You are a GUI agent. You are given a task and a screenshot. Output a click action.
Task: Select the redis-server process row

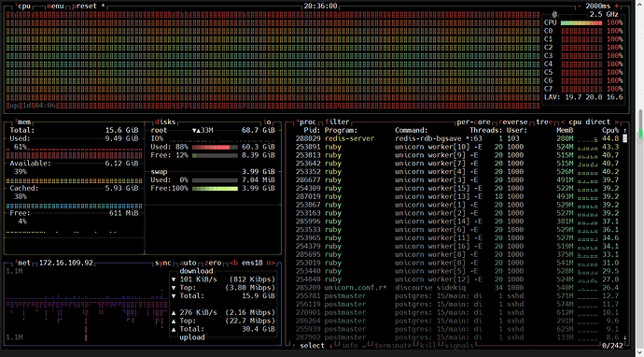457,138
